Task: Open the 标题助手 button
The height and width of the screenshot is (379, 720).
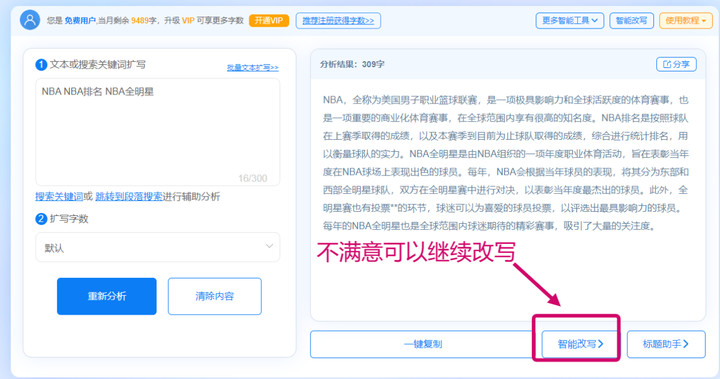Action: (666, 344)
